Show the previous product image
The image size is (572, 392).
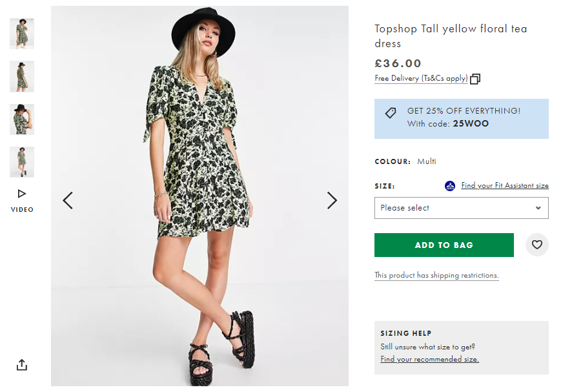click(x=68, y=200)
